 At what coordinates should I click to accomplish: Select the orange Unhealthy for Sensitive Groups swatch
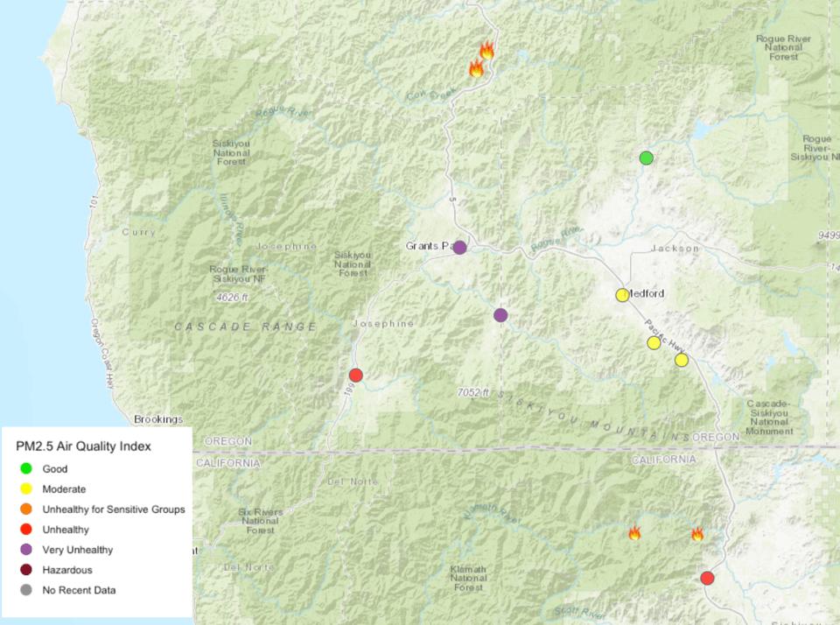[25, 509]
